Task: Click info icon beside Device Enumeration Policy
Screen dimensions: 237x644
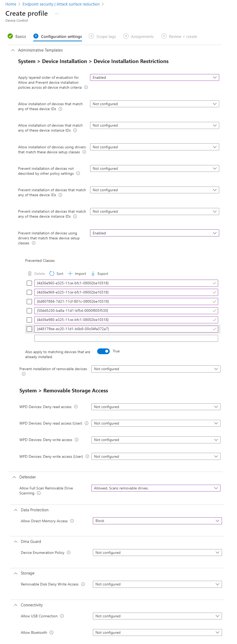Action: click(x=69, y=552)
